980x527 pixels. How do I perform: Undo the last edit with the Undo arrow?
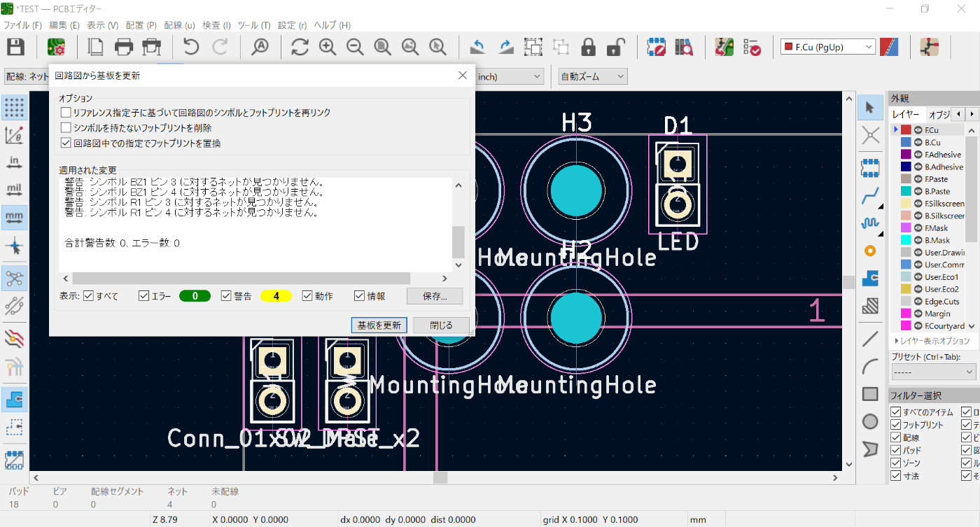(190, 47)
